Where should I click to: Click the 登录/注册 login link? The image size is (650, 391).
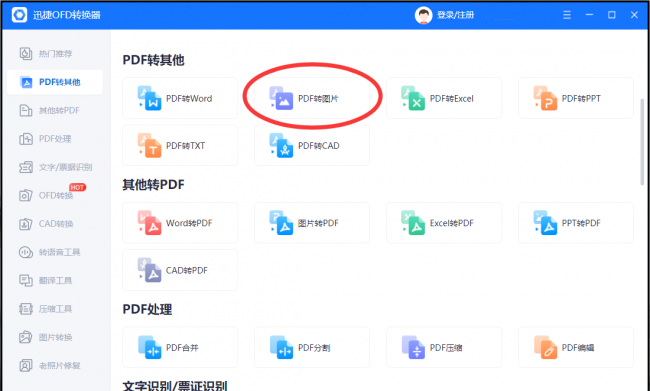(455, 15)
